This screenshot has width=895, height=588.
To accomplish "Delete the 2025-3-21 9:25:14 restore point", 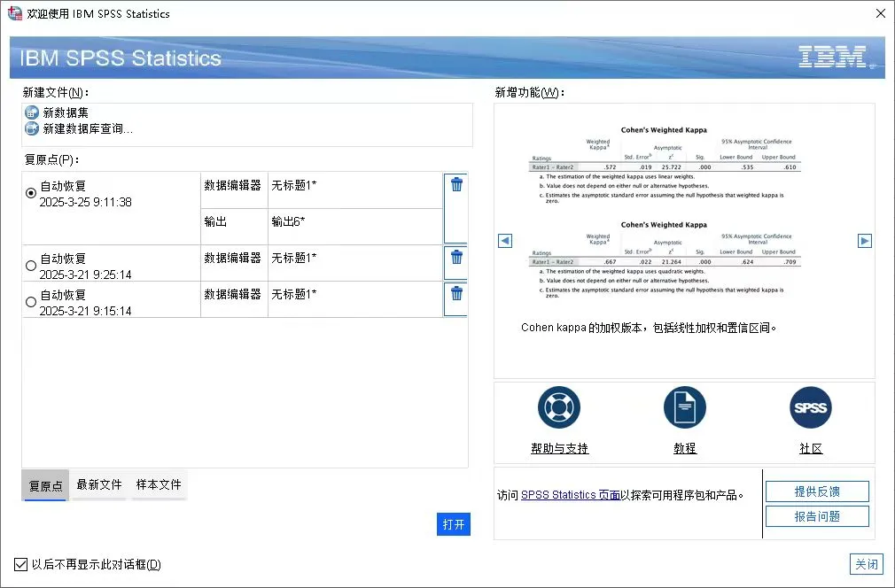I will click(x=456, y=257).
